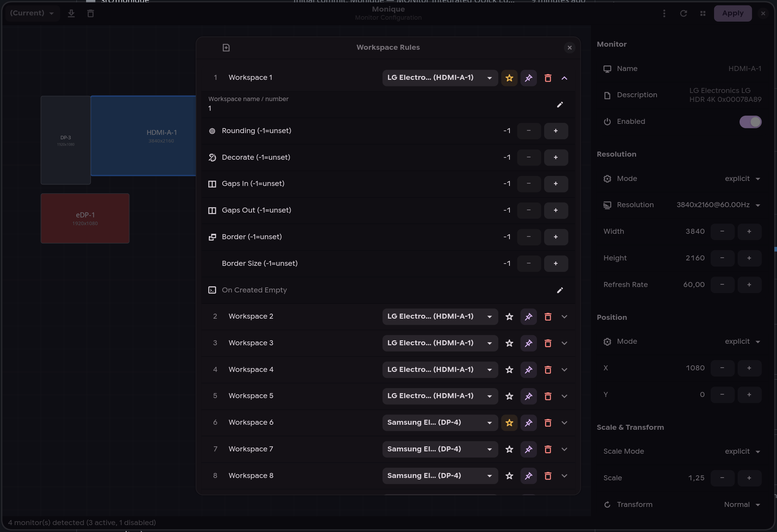Increase the Rounding value with plus

555,131
